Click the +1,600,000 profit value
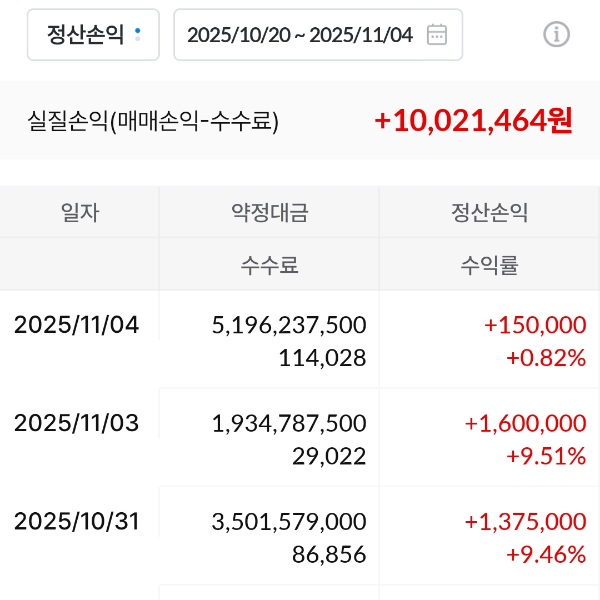 [525, 423]
